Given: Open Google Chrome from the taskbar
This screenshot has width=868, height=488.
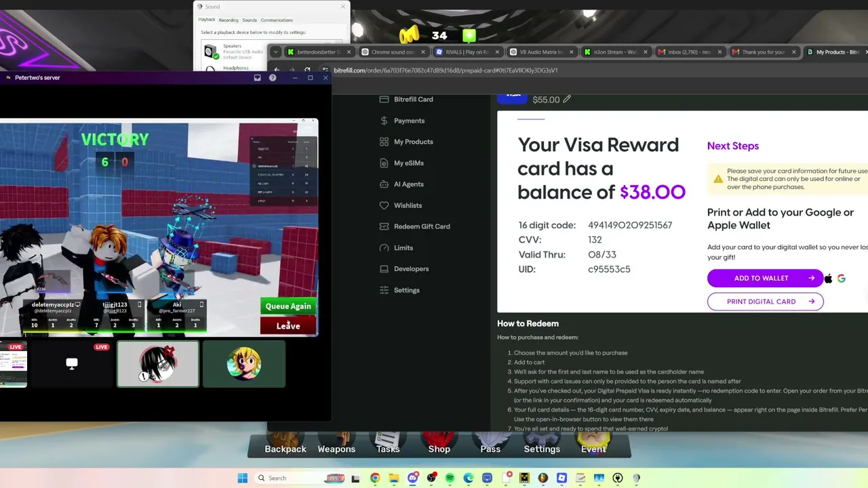Looking at the screenshot, I should coord(375,478).
